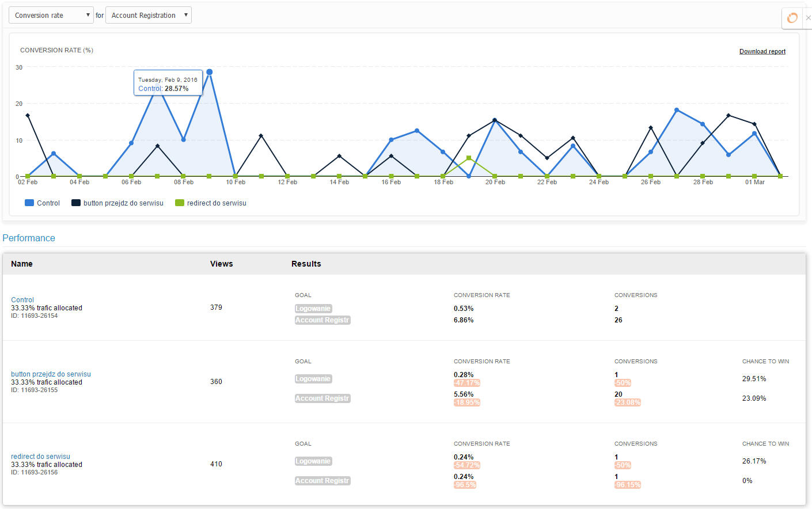Click the 20 Feb axis label
Screen dimensions: 812x509
coord(495,182)
